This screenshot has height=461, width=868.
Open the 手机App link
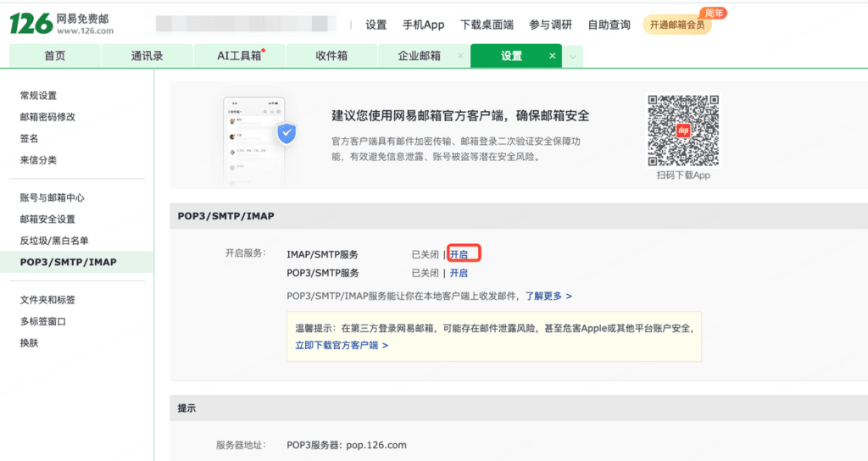click(x=424, y=25)
